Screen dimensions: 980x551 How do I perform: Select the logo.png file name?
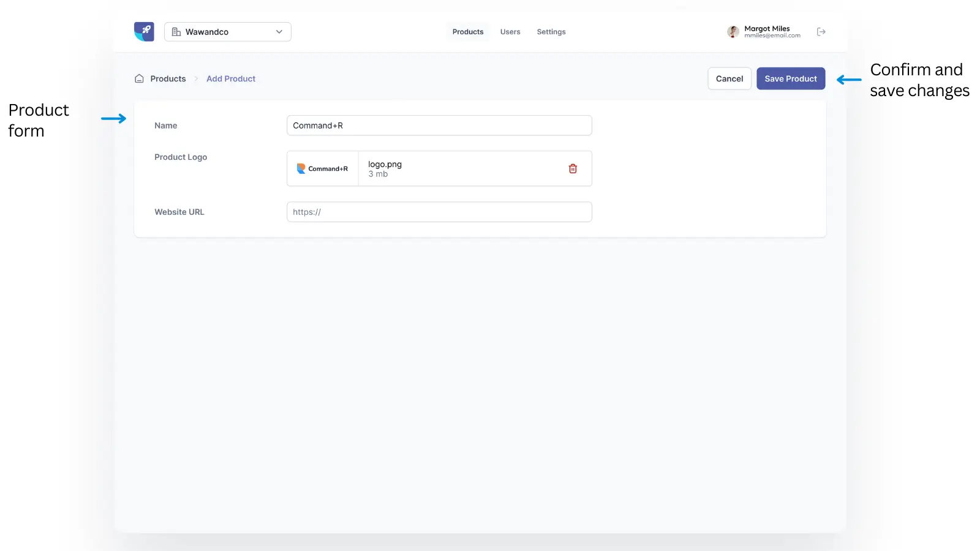[x=385, y=164]
